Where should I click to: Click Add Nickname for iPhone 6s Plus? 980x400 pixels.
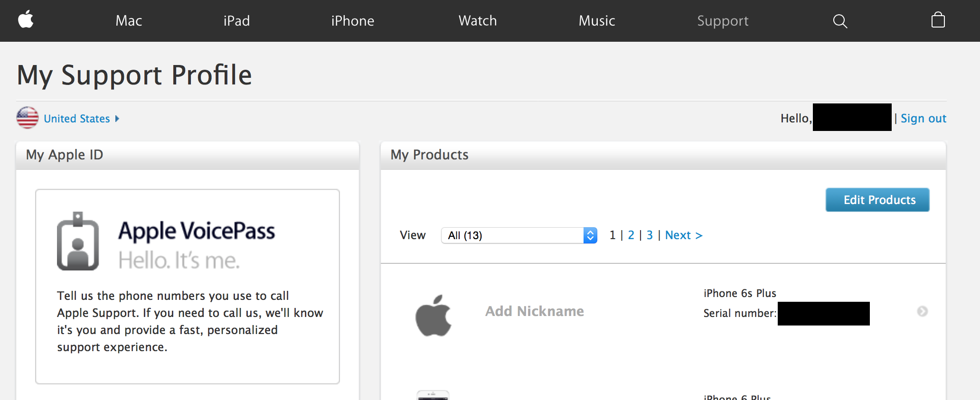point(535,311)
